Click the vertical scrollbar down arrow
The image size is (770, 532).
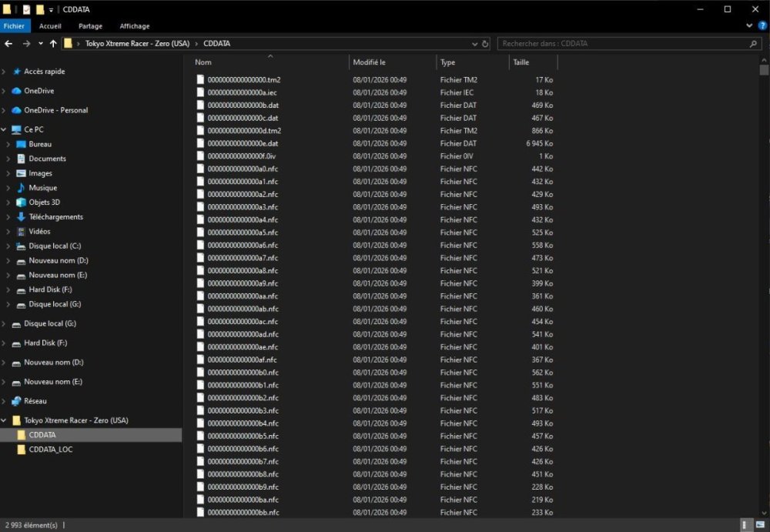[x=764, y=513]
